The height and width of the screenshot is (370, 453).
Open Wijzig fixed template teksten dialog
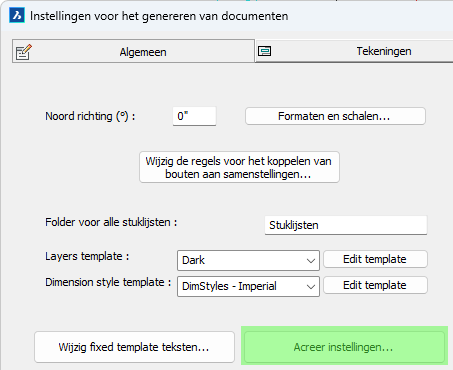134,347
